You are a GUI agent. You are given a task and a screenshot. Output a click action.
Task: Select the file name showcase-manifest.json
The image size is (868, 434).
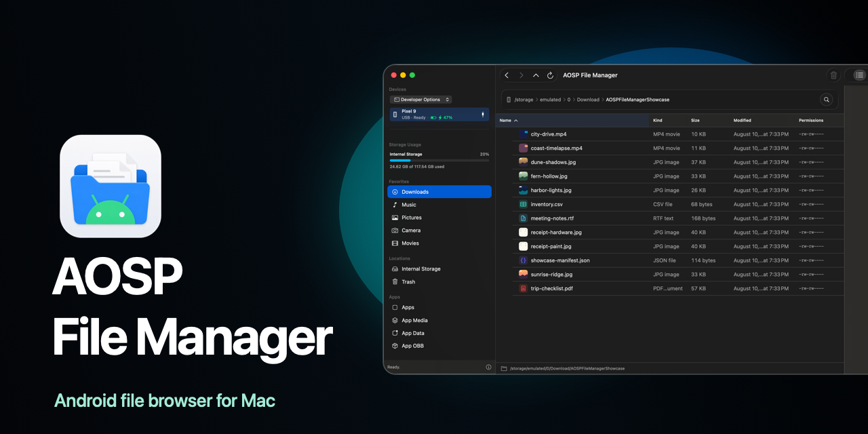560,260
